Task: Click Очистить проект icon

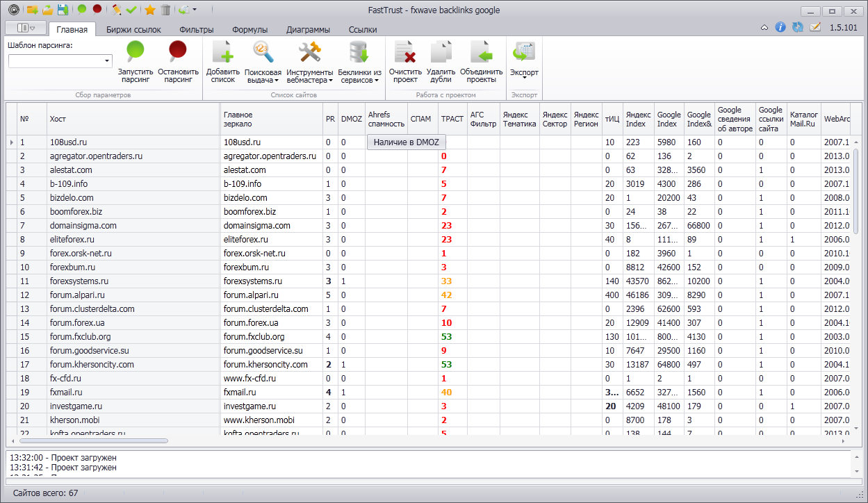Action: pos(405,61)
